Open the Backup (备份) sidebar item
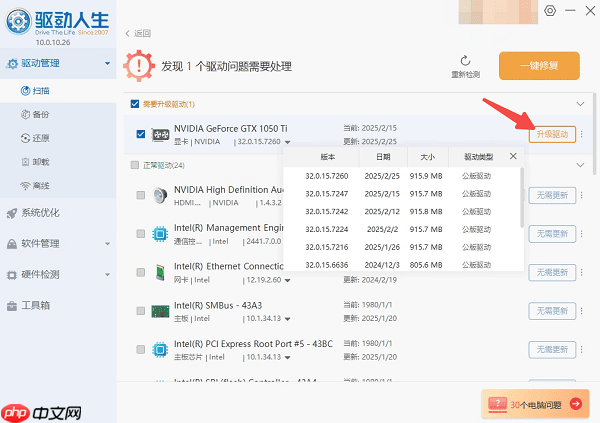This screenshot has height=423, width=600. tap(58, 114)
